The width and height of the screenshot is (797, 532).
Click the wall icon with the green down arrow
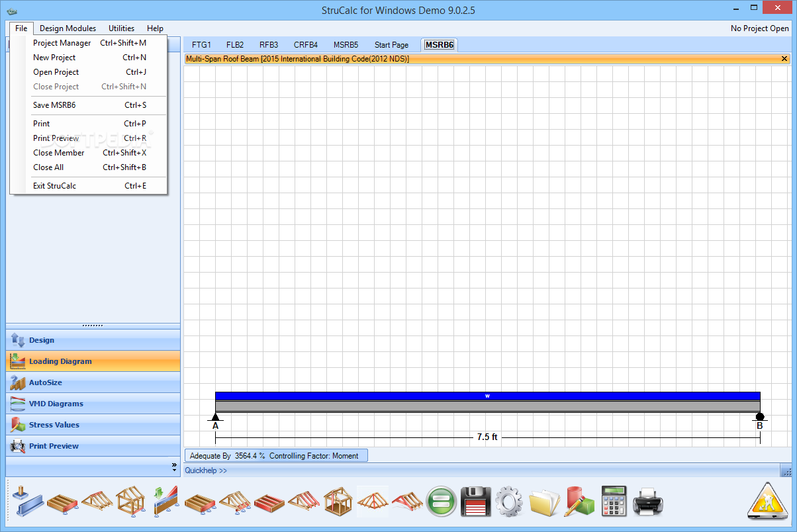165,502
